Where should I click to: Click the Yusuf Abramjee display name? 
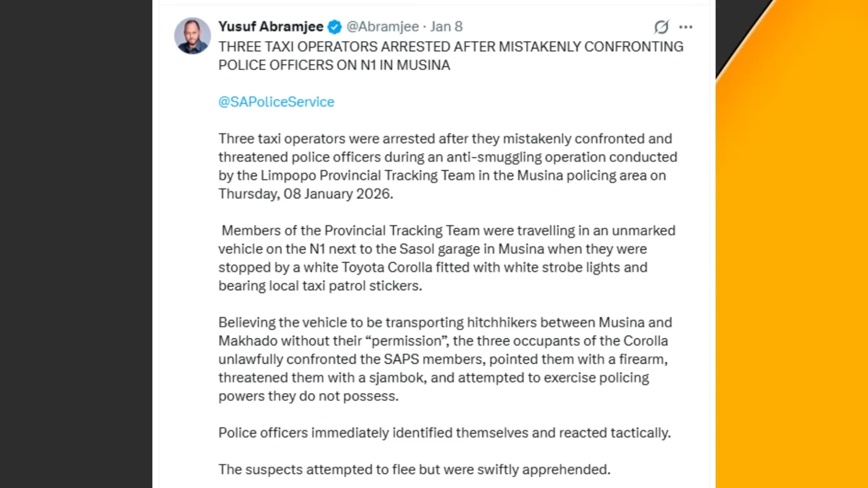pos(270,27)
